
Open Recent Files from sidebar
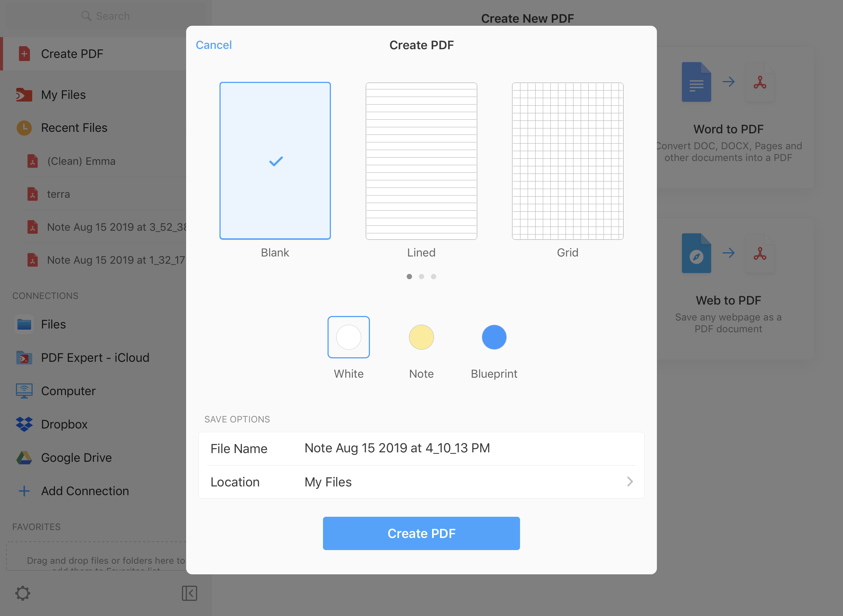74,128
